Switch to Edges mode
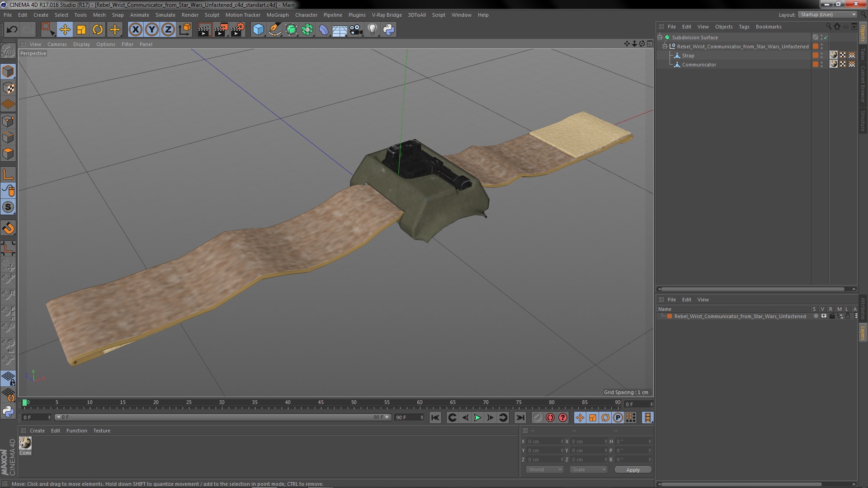 (x=8, y=137)
